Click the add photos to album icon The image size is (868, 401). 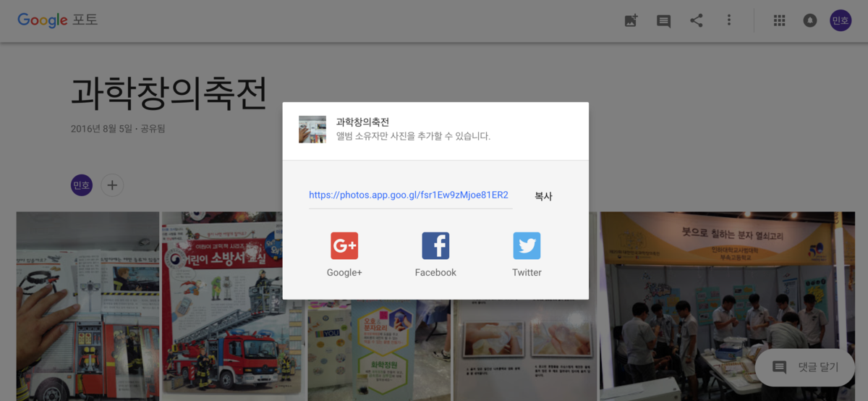point(631,21)
